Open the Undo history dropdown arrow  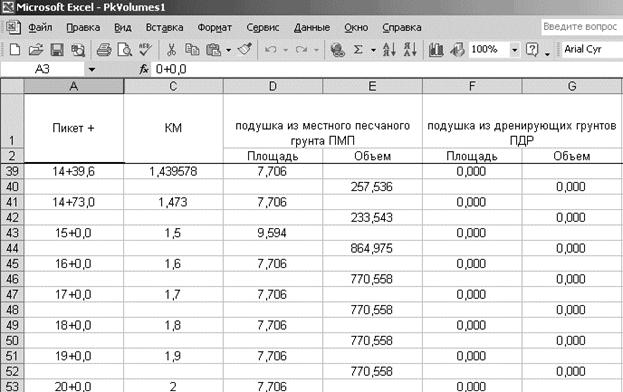click(285, 50)
